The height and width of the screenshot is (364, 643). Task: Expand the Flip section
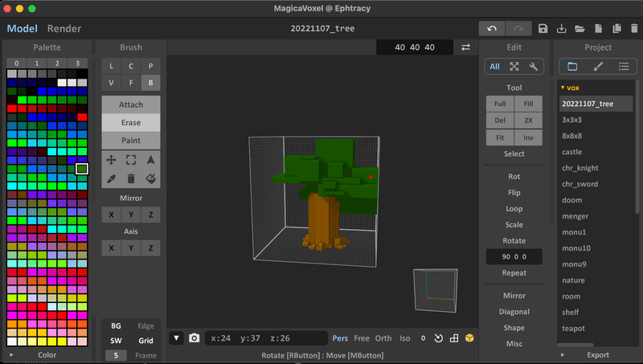tap(514, 193)
